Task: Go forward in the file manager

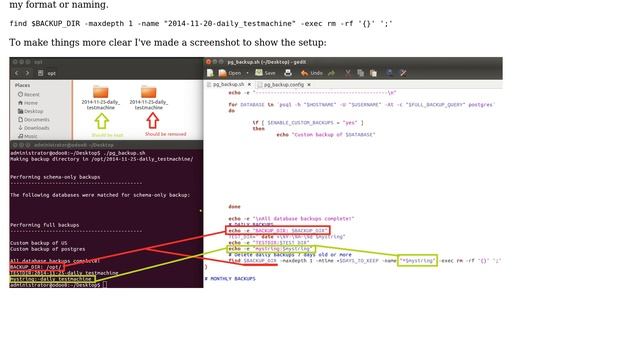Action: coord(27,73)
